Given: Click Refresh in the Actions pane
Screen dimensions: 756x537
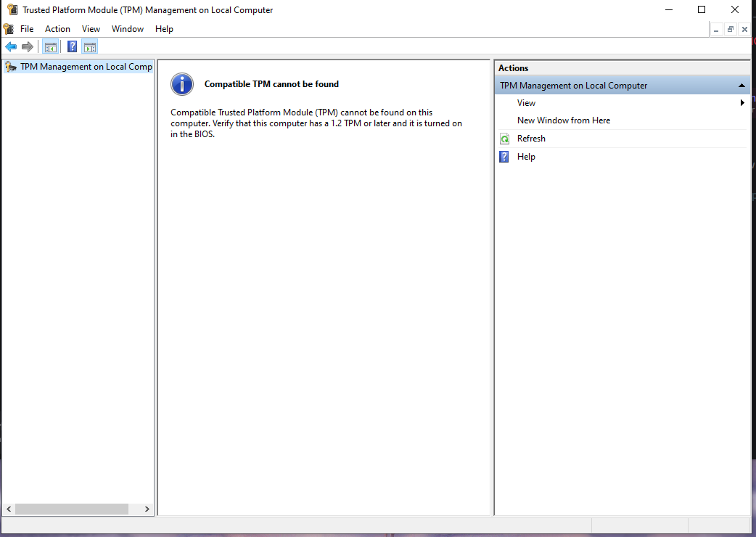Looking at the screenshot, I should [531, 139].
